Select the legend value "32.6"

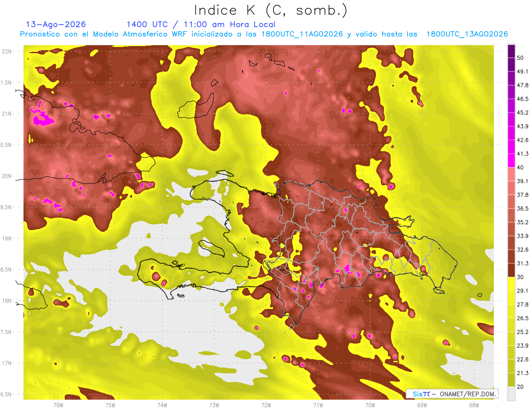pyautogui.click(x=523, y=250)
